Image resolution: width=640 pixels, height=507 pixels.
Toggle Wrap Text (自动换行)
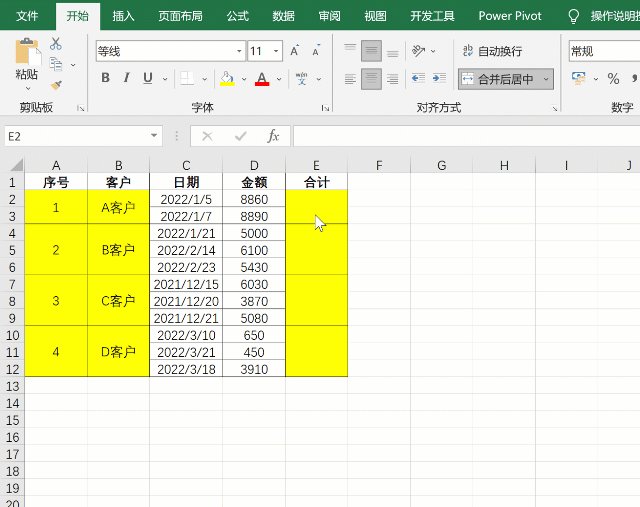pyautogui.click(x=492, y=51)
